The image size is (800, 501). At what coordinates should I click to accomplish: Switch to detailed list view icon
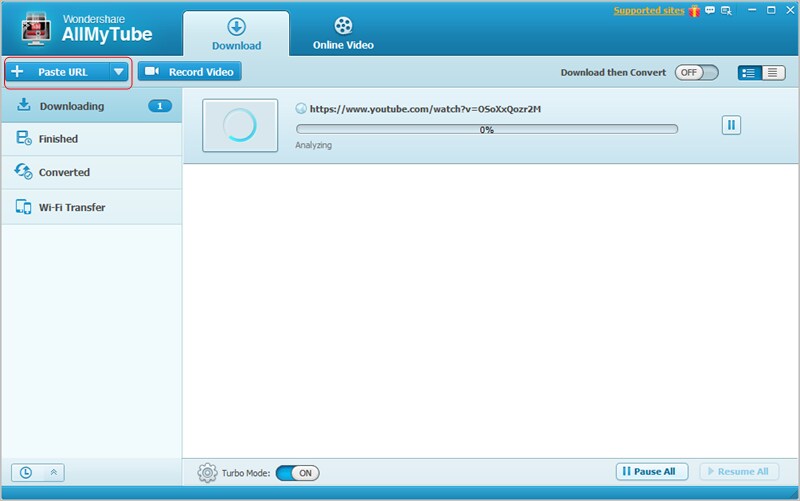coord(749,72)
